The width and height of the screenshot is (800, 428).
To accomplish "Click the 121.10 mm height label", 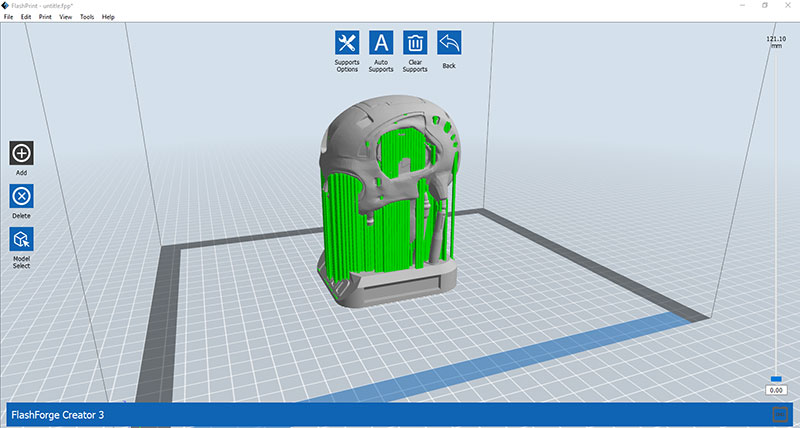I will (776, 42).
